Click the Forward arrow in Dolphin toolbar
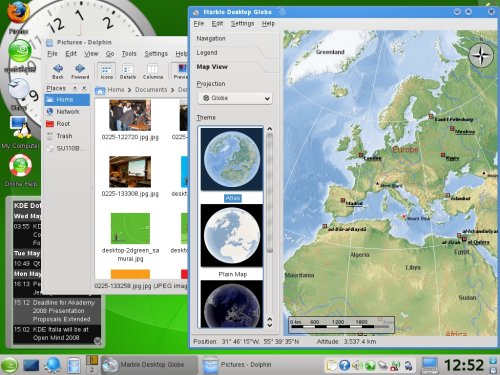This screenshot has width=500, height=375. [x=80, y=71]
